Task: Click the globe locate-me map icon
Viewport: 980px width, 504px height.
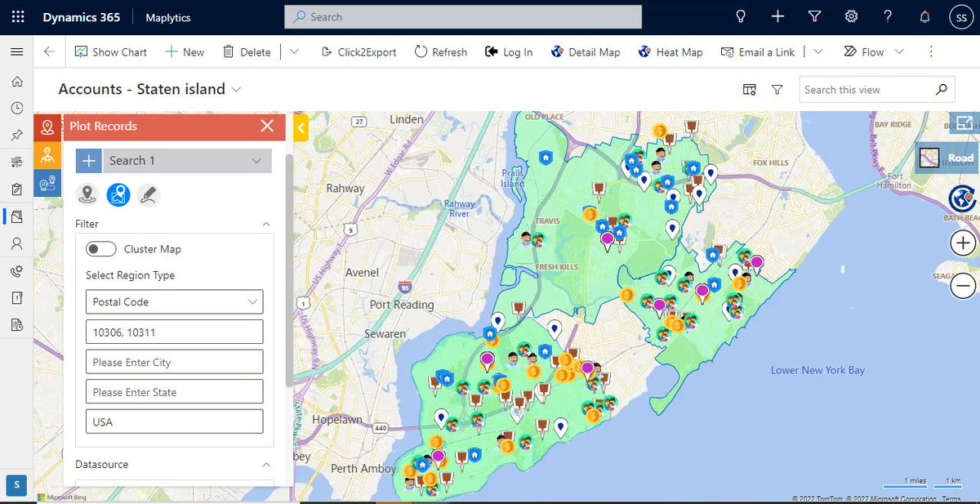Action: pos(963,198)
